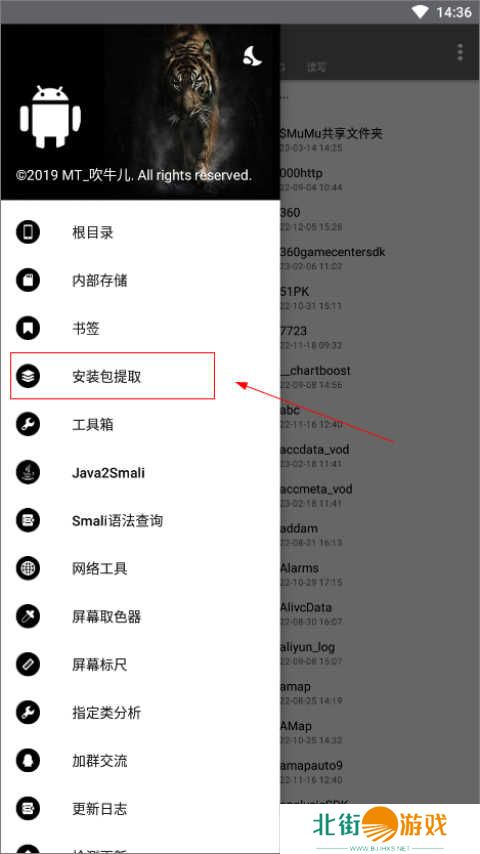Open the wrench icon for 工具箱
This screenshot has height=854, width=480.
click(x=28, y=424)
